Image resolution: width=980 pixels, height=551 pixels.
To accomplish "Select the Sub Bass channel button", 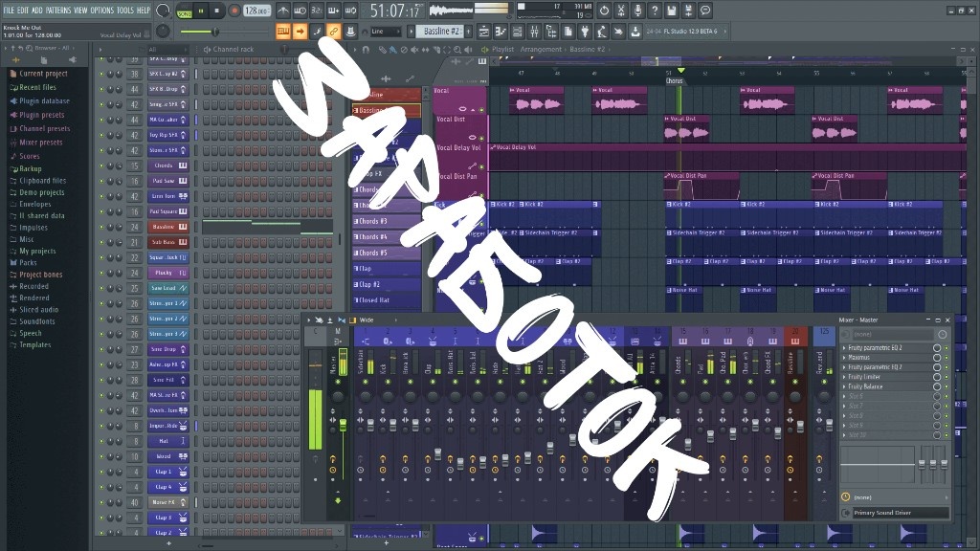I will pyautogui.click(x=167, y=242).
